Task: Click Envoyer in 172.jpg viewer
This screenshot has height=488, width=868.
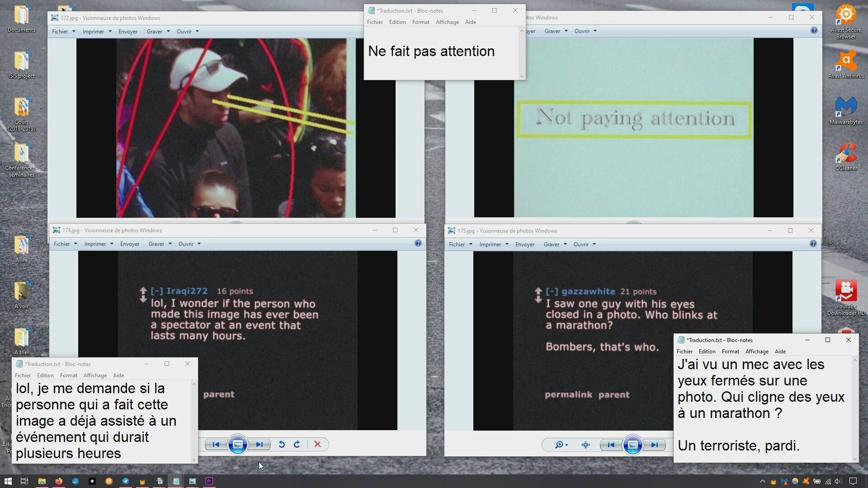Action: click(128, 32)
